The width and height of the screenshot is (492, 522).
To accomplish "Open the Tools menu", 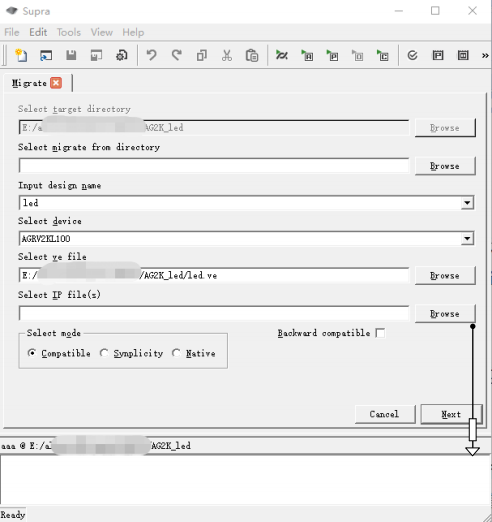I will [x=69, y=32].
